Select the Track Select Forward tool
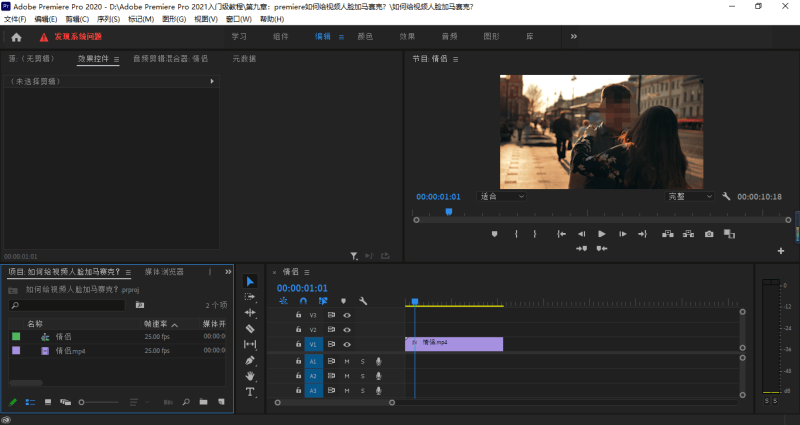 pyautogui.click(x=250, y=296)
